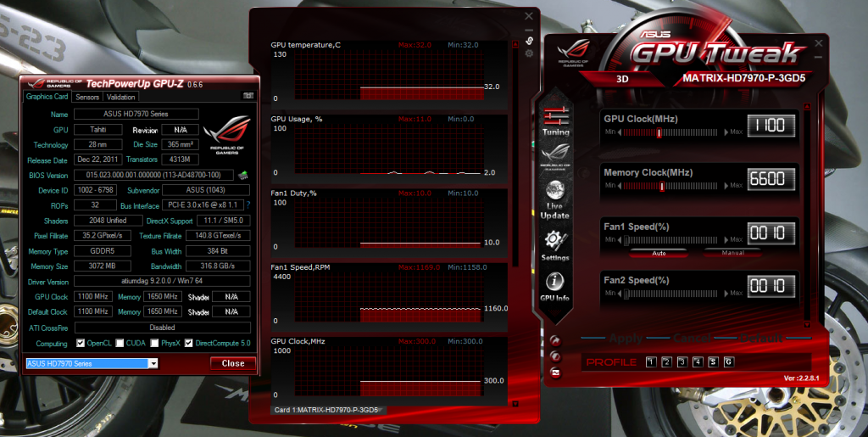868x437 pixels.
Task: Click Cancel in GPU Tweak
Action: click(x=691, y=338)
